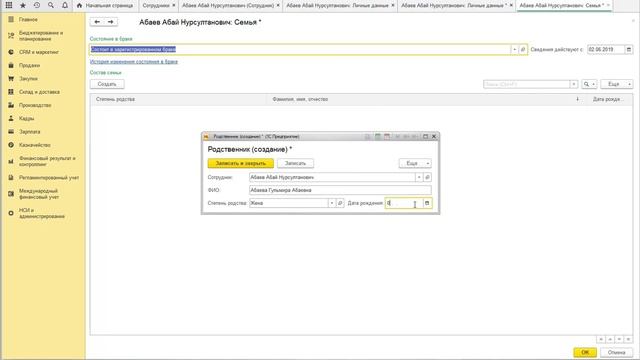
Task: Click the family list search field
Action: (x=527, y=84)
